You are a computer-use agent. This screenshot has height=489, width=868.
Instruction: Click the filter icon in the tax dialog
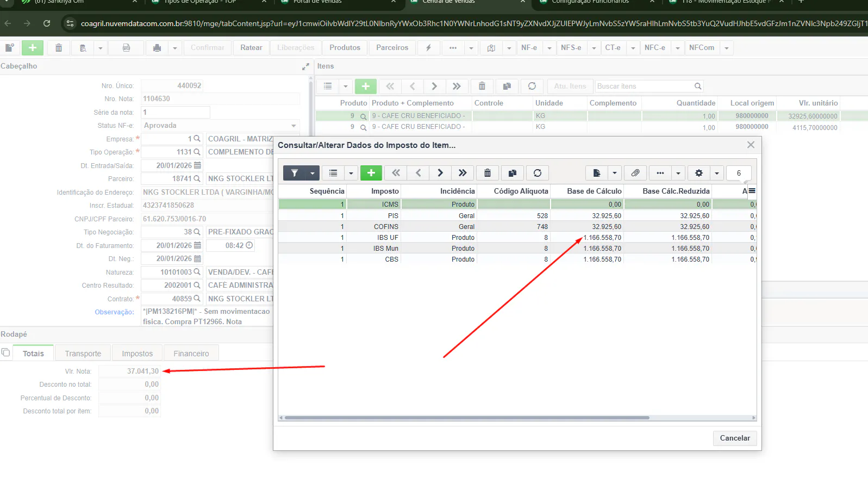point(295,173)
